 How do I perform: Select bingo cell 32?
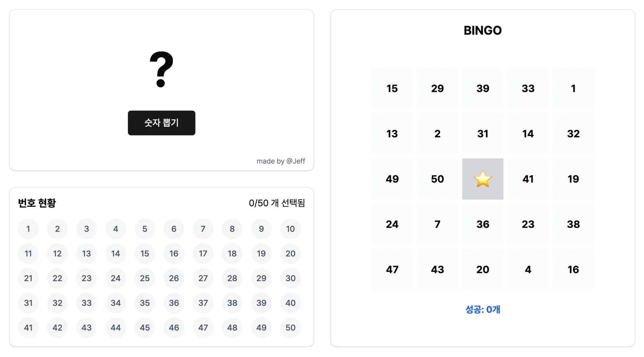pos(573,134)
